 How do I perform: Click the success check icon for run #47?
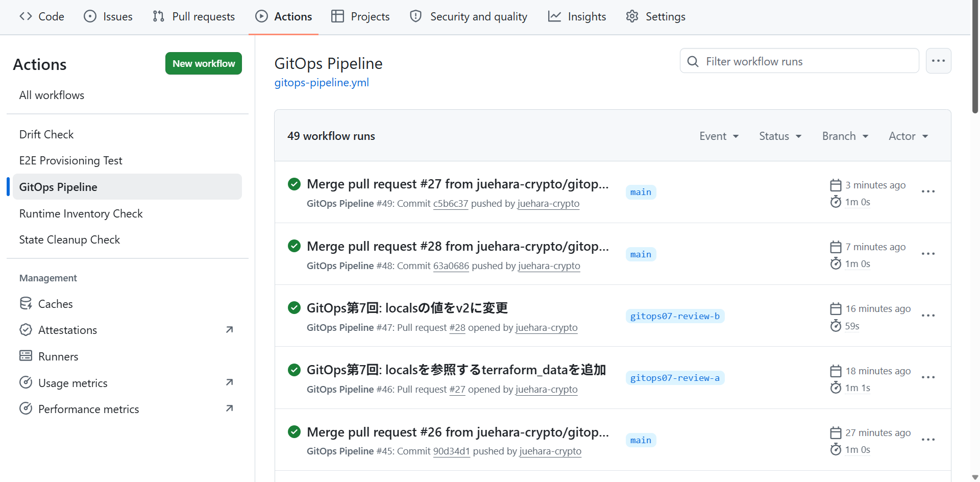(294, 308)
